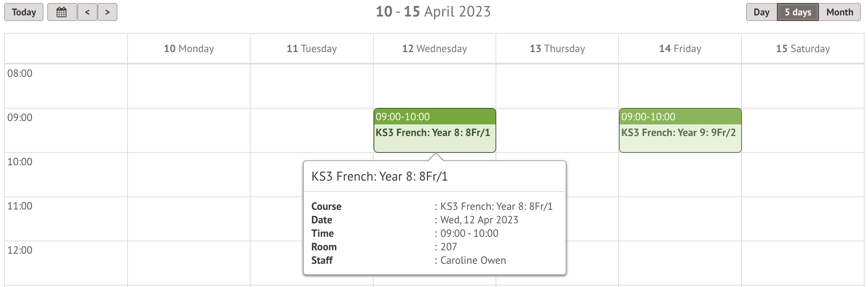Click the Thursday 09:00 empty slot
The width and height of the screenshot is (868, 287).
point(557,130)
